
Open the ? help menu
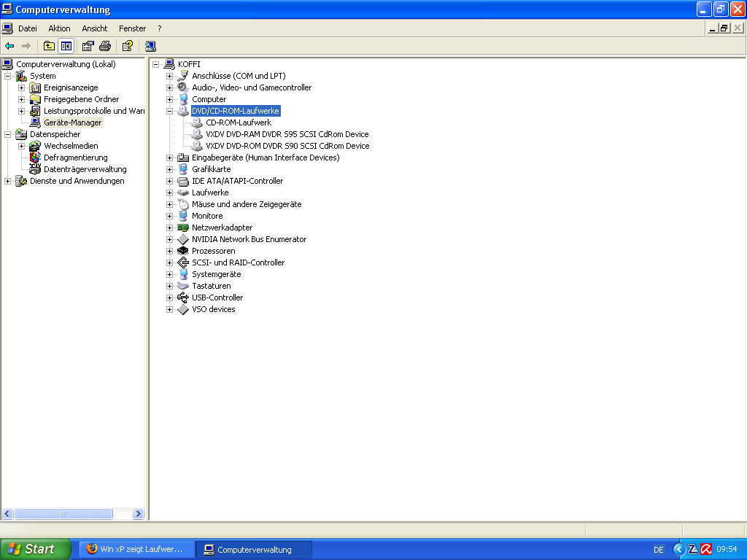[160, 28]
